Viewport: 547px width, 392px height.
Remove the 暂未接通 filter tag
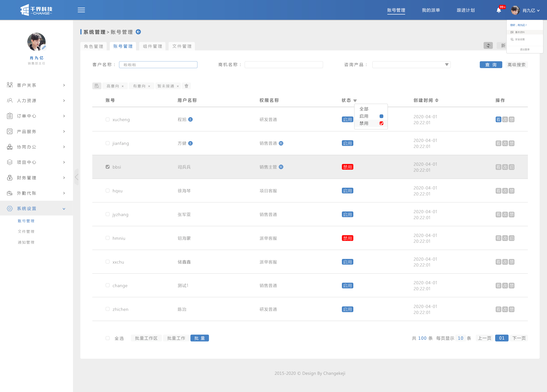click(178, 86)
